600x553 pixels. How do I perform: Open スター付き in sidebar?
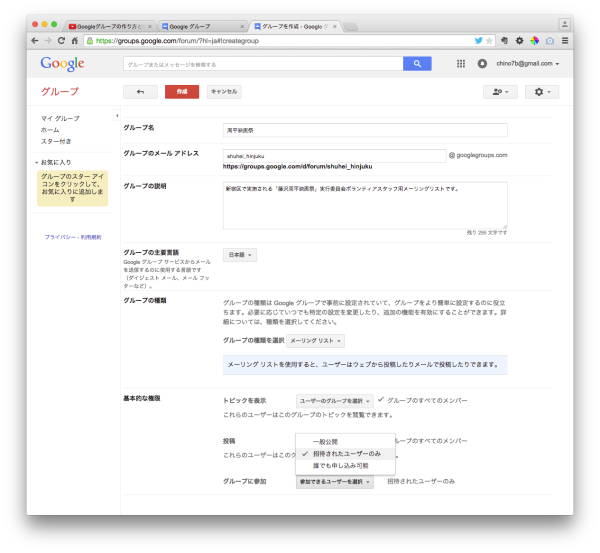[x=56, y=142]
